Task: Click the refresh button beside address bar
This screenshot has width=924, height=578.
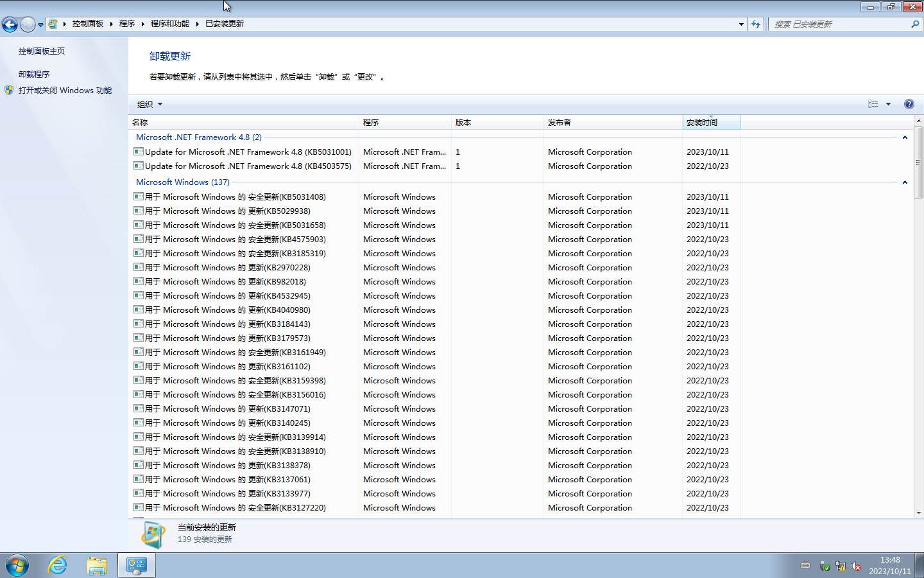Action: click(x=756, y=24)
